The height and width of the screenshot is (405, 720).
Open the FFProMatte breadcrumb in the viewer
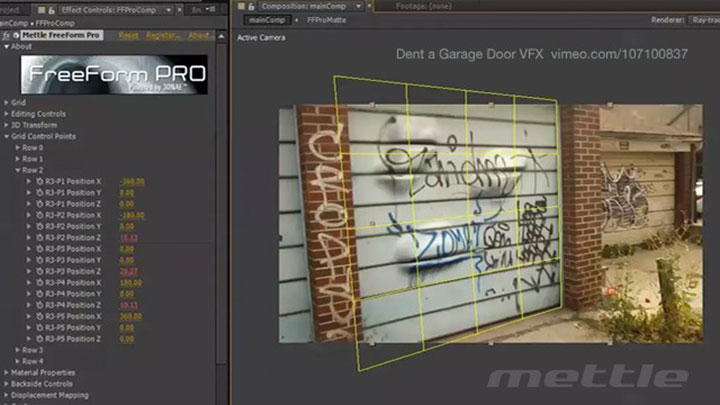coord(326,20)
